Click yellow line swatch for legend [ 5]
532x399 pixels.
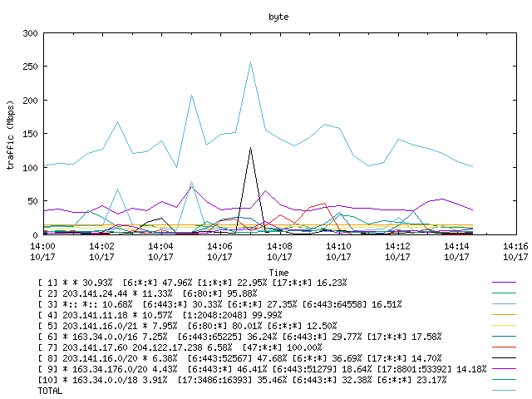(504, 326)
